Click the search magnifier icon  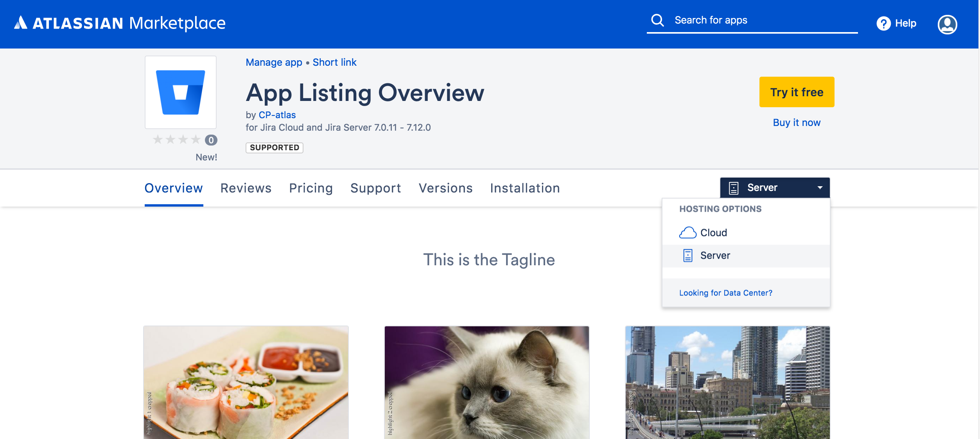[657, 20]
